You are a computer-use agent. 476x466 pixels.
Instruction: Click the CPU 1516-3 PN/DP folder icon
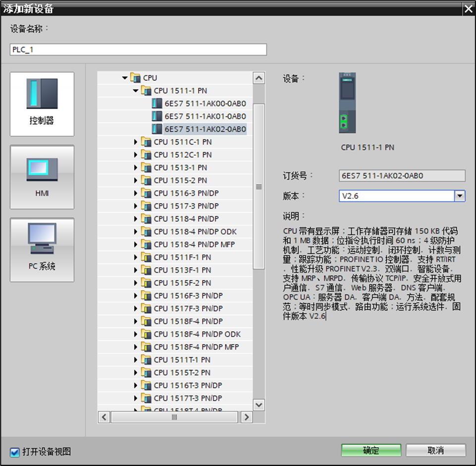146,193
